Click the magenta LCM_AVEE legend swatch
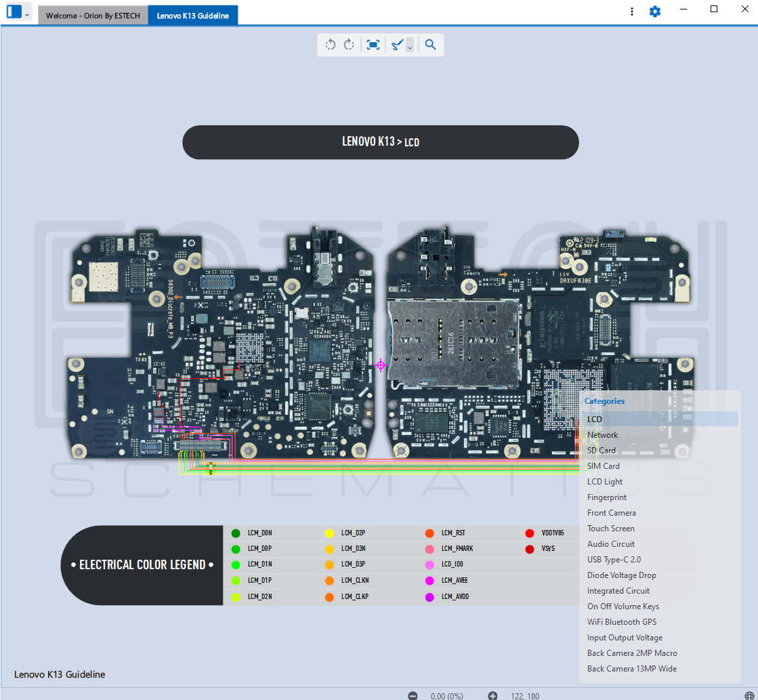 point(429,581)
